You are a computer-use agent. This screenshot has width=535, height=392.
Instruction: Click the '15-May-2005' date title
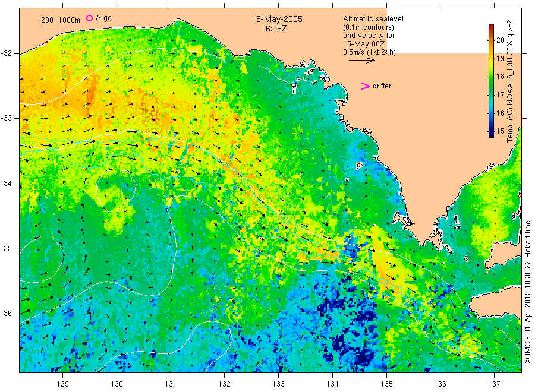(277, 19)
